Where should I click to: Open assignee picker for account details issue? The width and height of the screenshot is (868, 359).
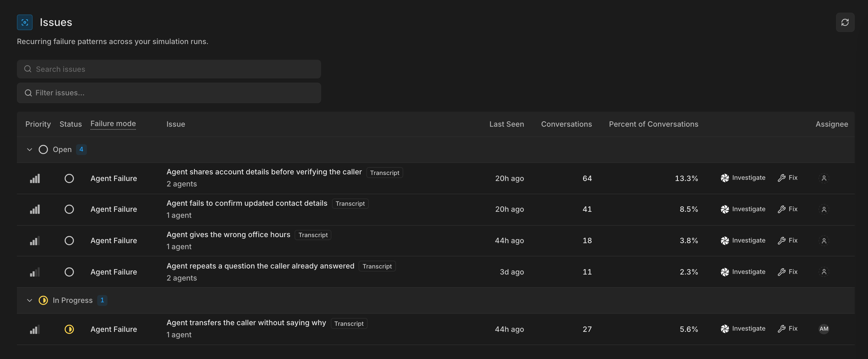coord(824,178)
